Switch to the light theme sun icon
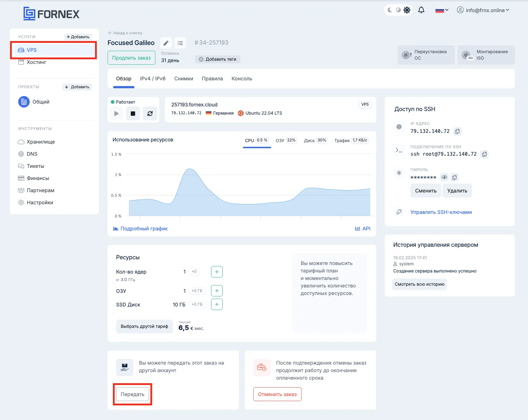528x420 pixels. tap(407, 10)
